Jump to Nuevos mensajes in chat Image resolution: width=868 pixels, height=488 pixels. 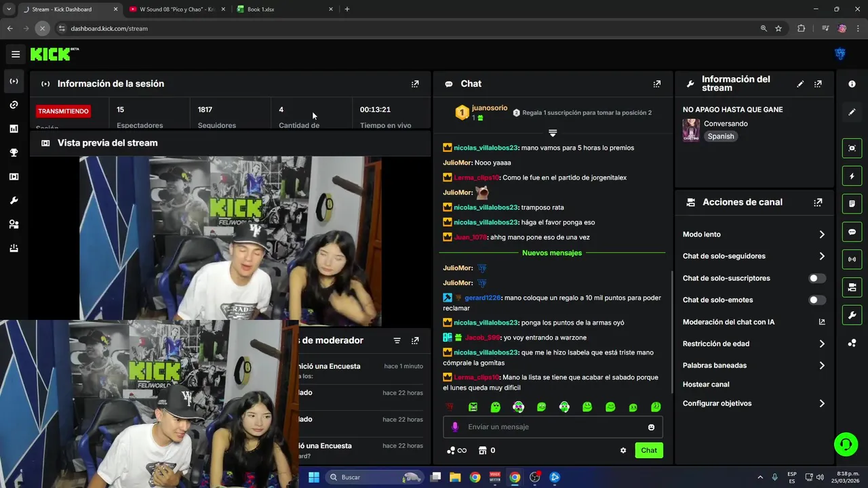[552, 253]
